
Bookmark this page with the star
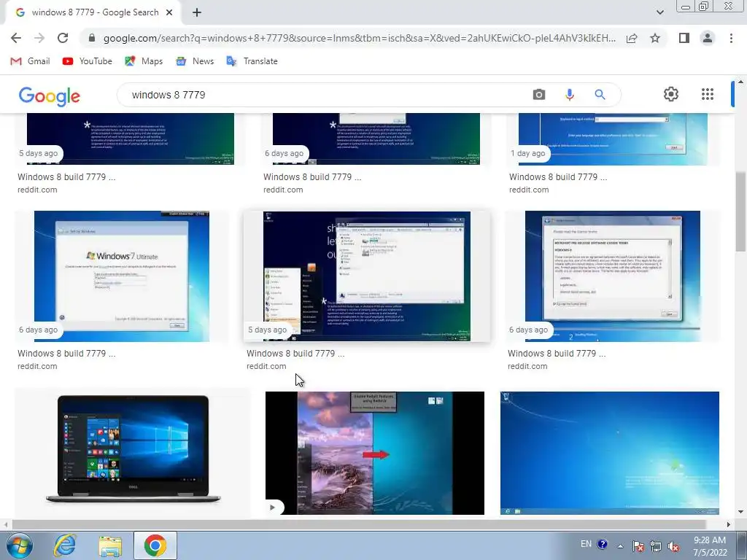click(x=655, y=38)
